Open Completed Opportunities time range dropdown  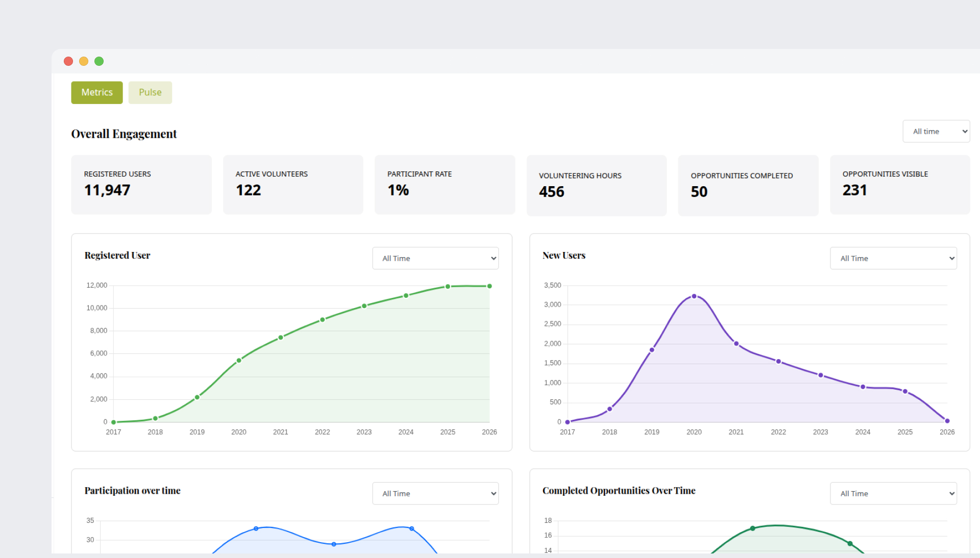point(893,493)
